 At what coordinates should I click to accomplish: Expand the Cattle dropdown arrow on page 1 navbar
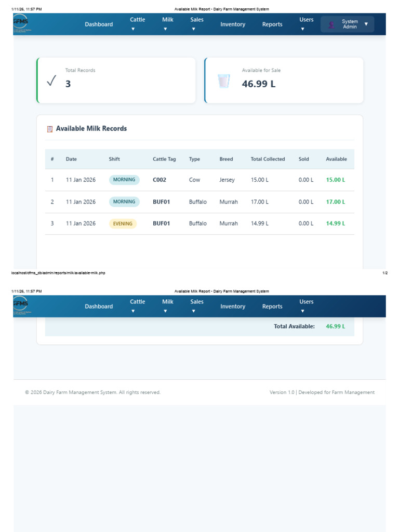pos(133,29)
